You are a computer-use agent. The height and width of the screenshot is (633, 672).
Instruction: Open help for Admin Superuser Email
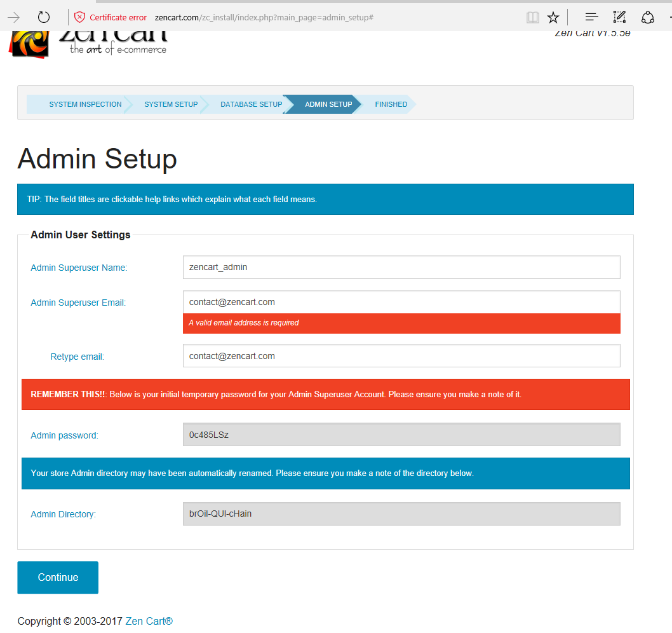(78, 303)
